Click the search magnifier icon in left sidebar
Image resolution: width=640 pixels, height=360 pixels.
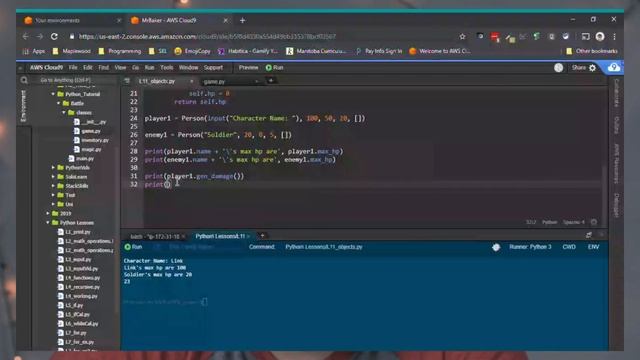coord(24,80)
